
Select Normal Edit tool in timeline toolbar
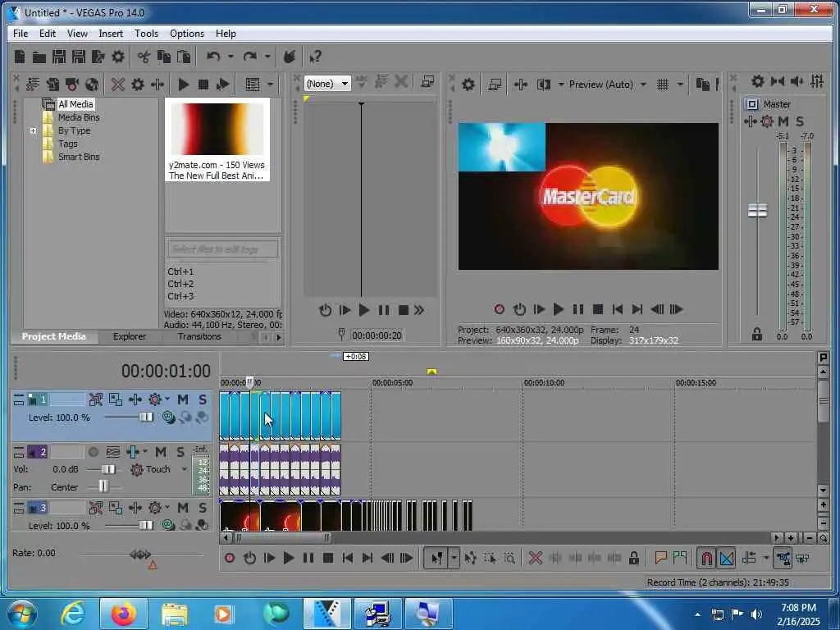tap(436, 558)
